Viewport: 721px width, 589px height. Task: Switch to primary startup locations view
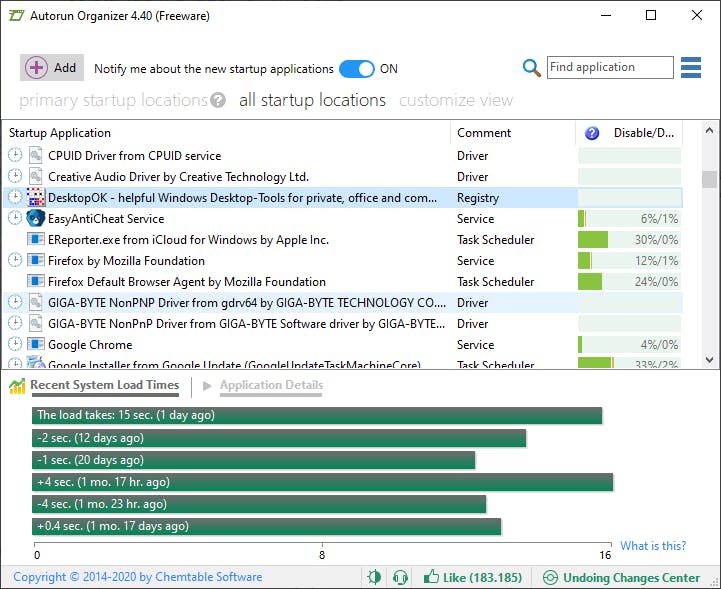tap(114, 100)
